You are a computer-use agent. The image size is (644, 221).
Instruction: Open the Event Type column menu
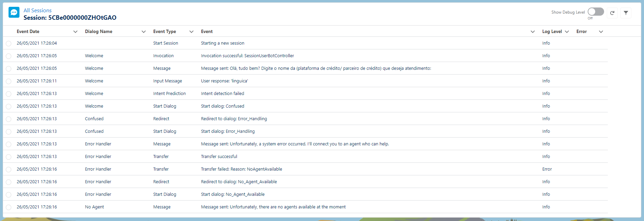[191, 32]
